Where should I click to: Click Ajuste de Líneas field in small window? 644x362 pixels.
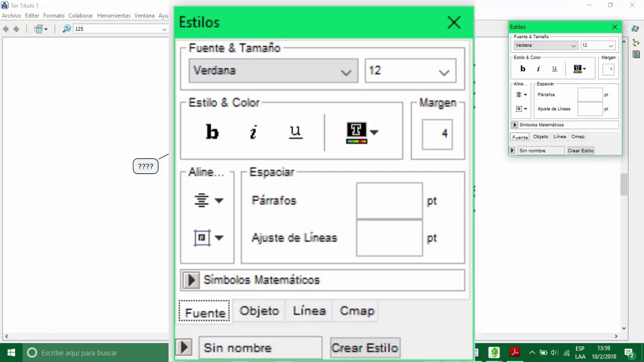point(590,109)
